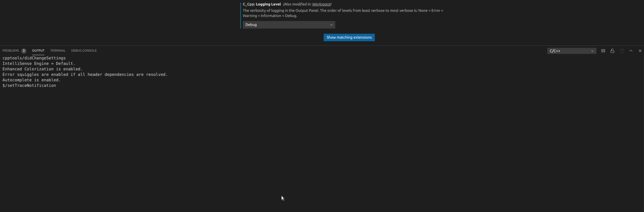Switch to the Terminal tab
This screenshot has width=644, height=212.
click(58, 51)
